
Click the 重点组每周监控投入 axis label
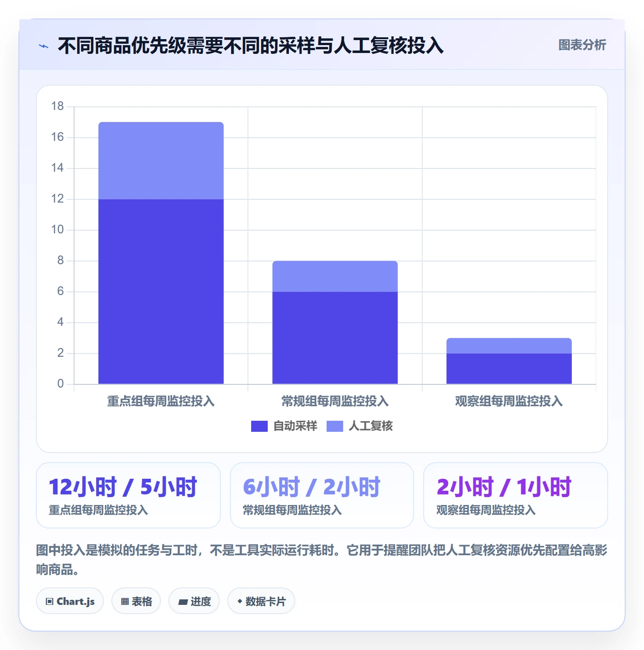pos(161,401)
